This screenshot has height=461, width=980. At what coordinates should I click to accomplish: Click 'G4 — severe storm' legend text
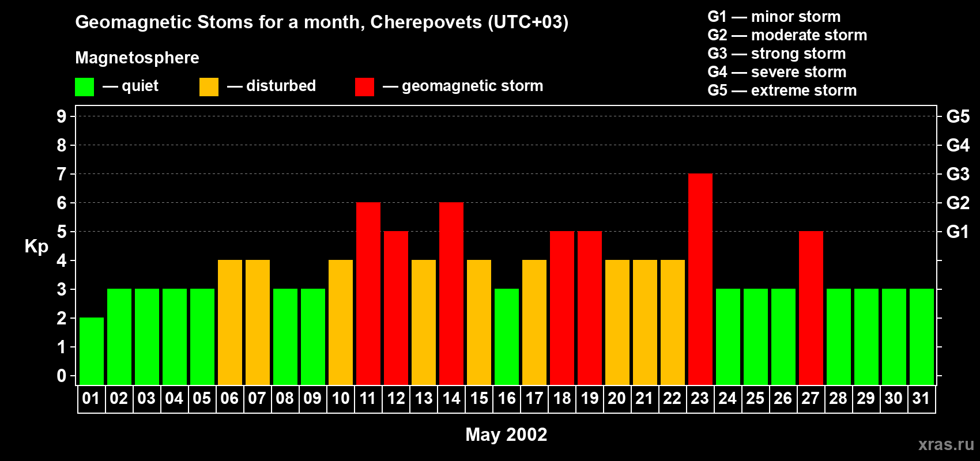click(777, 72)
